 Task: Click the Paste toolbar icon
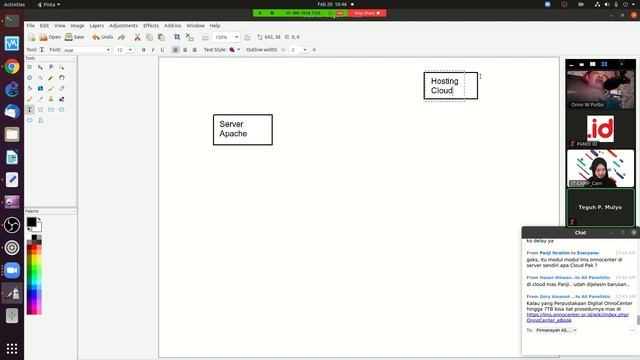tap(161, 37)
